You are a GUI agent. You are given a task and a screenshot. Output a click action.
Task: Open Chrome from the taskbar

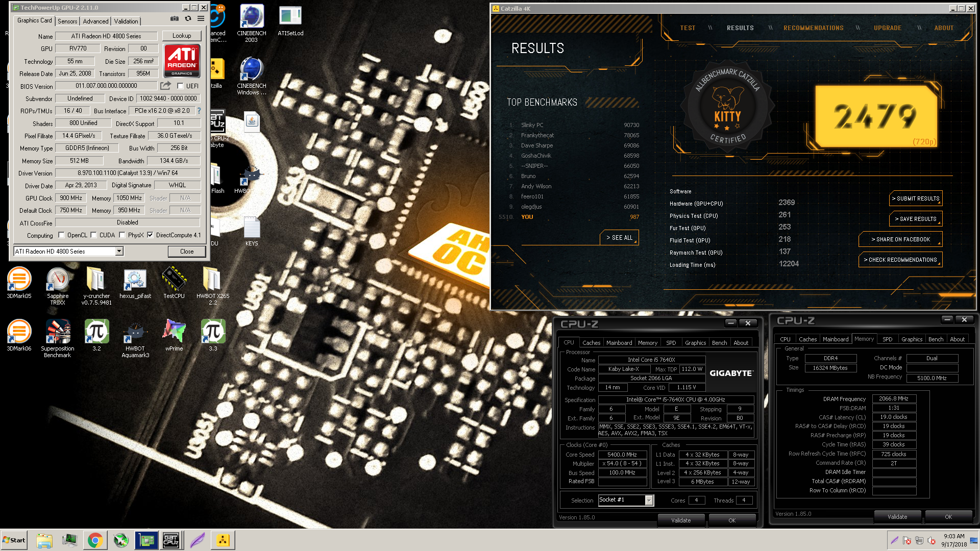click(95, 540)
